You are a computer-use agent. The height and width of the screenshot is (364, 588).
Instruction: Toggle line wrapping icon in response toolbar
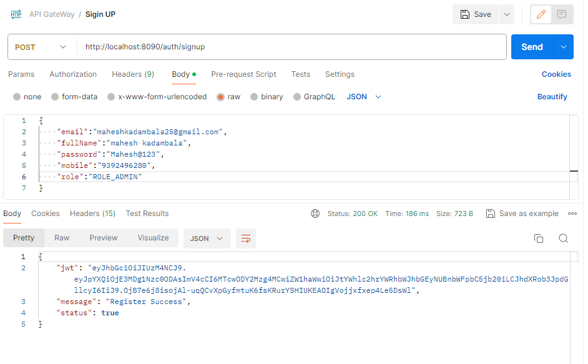pos(246,238)
